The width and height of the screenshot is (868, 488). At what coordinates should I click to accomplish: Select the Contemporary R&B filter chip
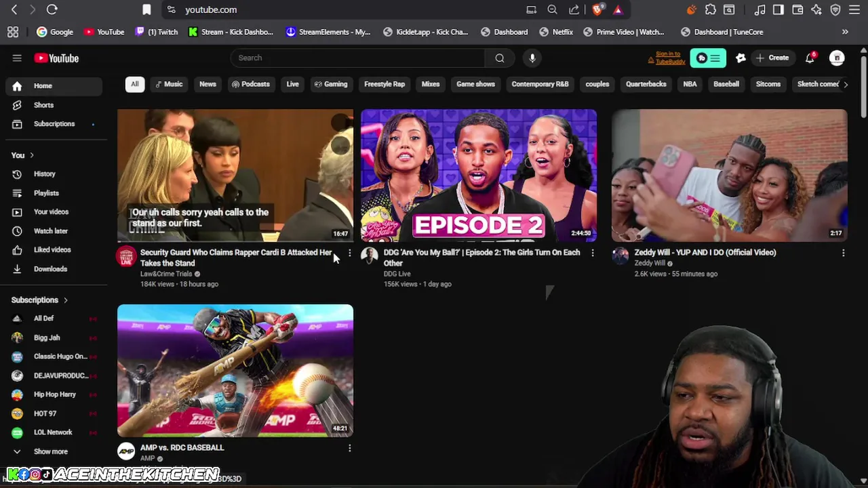540,84
